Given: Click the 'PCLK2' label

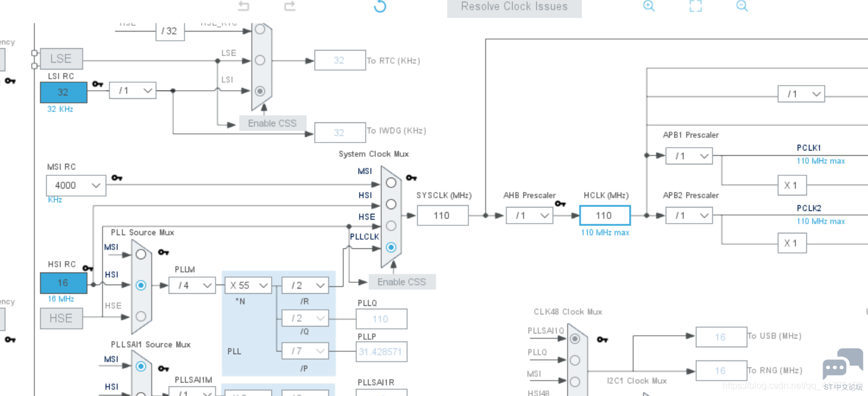Looking at the screenshot, I should (809, 208).
